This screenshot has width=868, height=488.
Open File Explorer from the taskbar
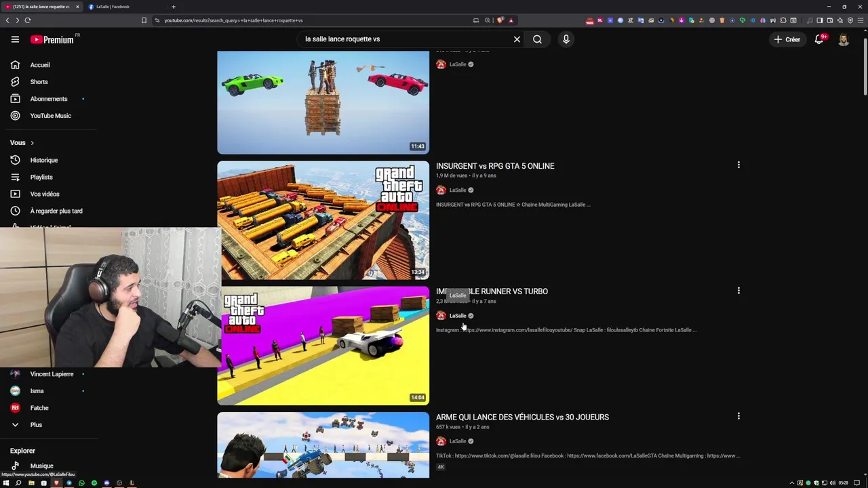point(31,483)
